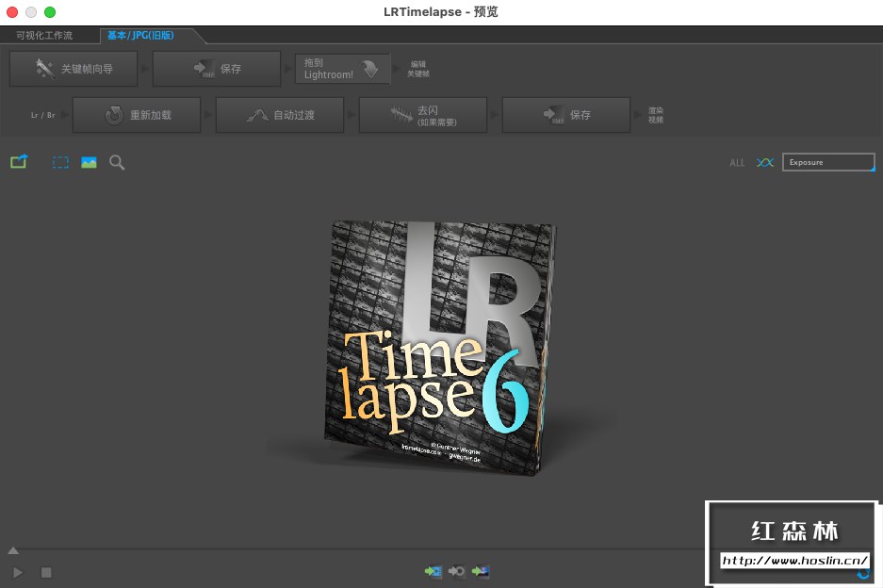
Task: Open the Exposure dropdown
Action: coord(828,162)
